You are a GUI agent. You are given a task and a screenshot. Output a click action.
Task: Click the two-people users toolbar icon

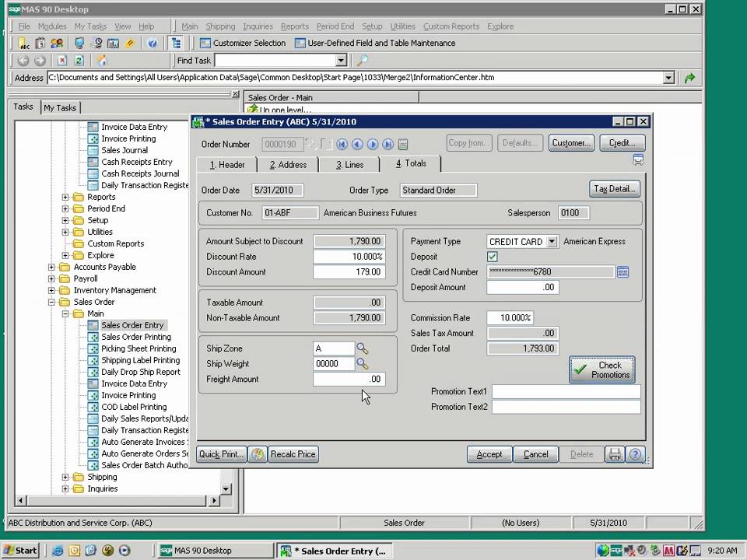coord(57,44)
